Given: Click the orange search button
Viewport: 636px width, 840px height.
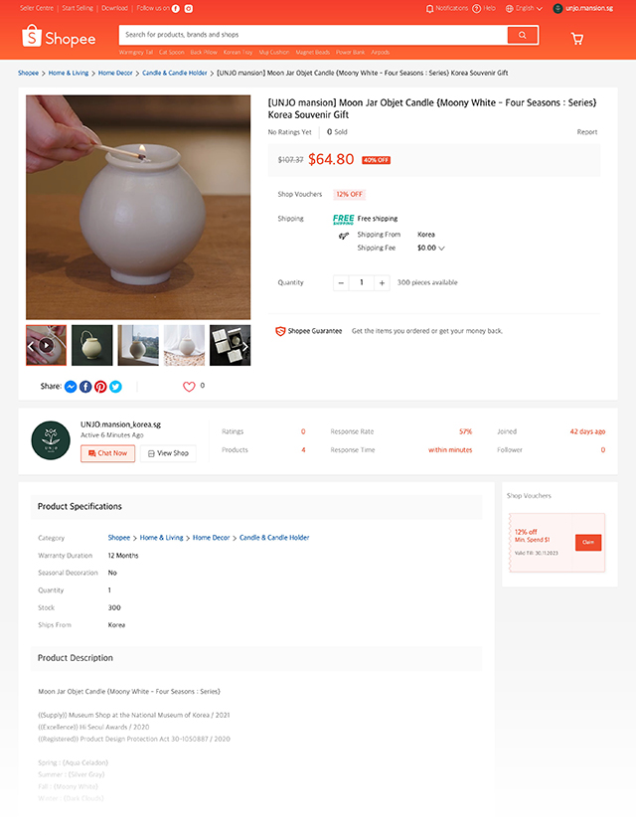Looking at the screenshot, I should coord(522,35).
